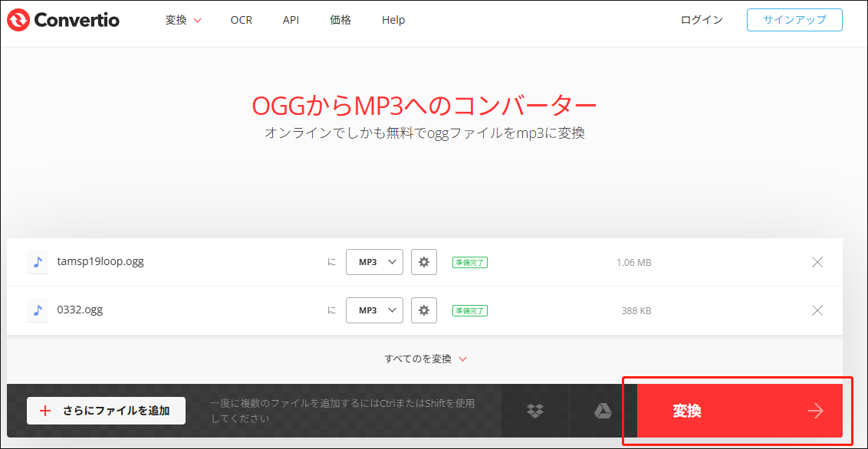Click the file name tamsp19loop.ogg
The width and height of the screenshot is (868, 449).
click(x=100, y=262)
